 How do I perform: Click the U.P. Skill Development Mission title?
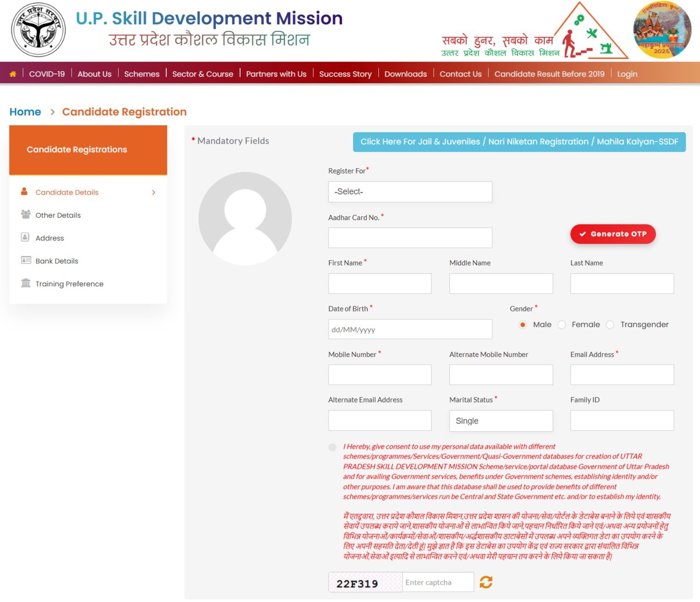point(209,18)
